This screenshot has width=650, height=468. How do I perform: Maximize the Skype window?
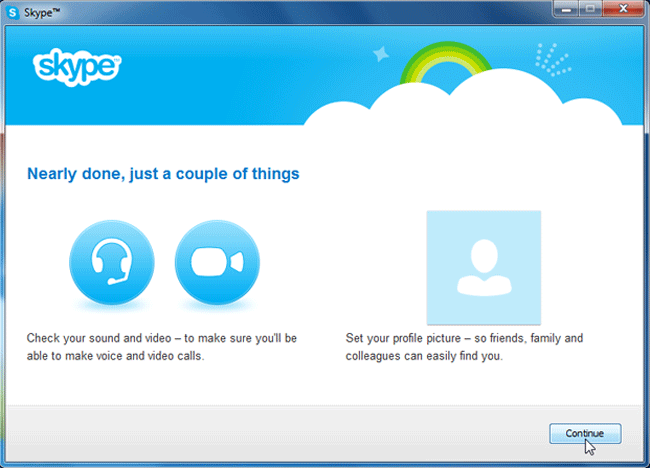[590, 9]
